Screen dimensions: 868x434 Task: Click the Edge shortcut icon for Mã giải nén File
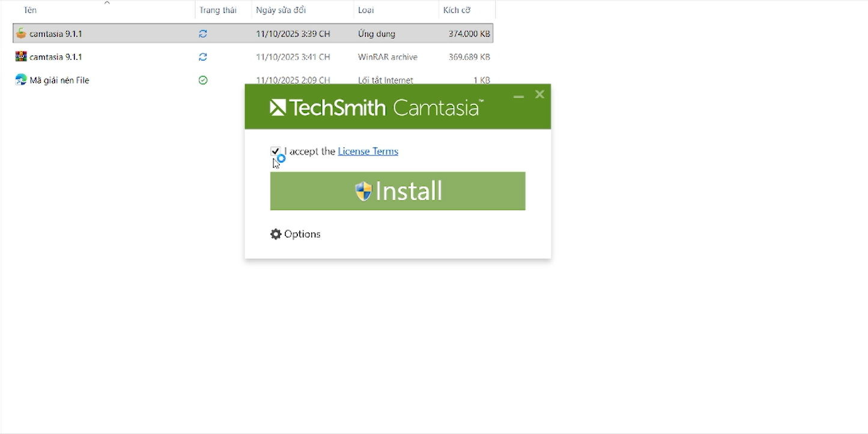pos(21,80)
